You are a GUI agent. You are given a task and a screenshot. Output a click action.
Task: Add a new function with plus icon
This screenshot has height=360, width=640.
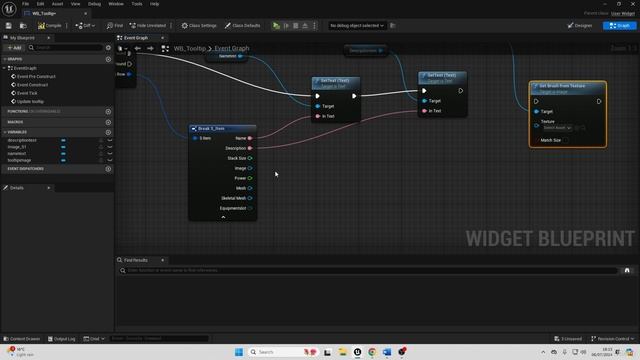pyautogui.click(x=108, y=111)
